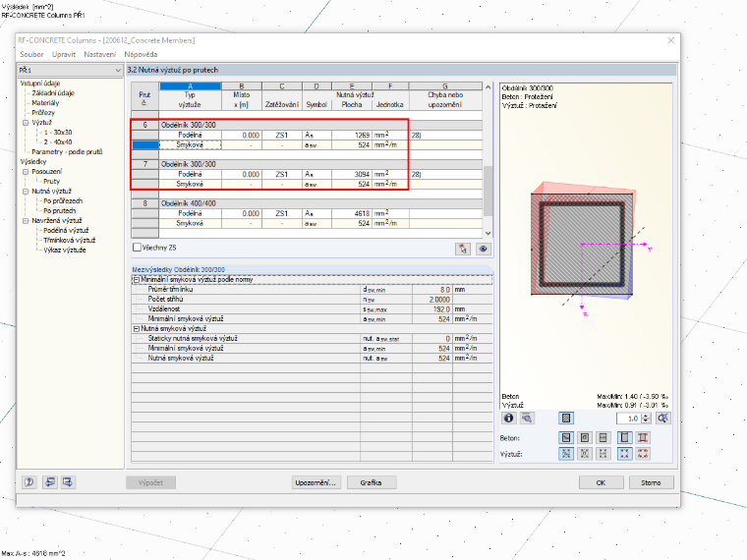747x560 pixels.
Task: Click the results table vertical scrollbar thumb
Action: pyautogui.click(x=488, y=190)
